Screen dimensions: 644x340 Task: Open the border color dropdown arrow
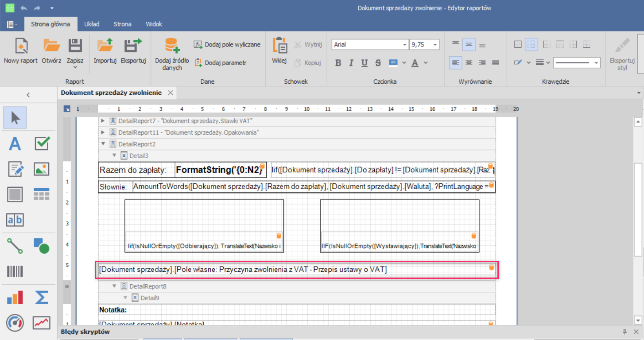(528, 63)
